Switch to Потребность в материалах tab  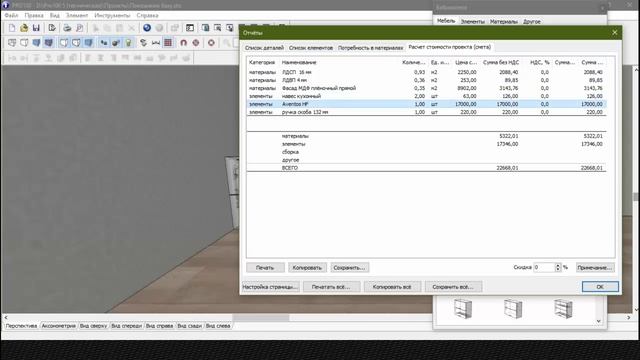(x=370, y=48)
